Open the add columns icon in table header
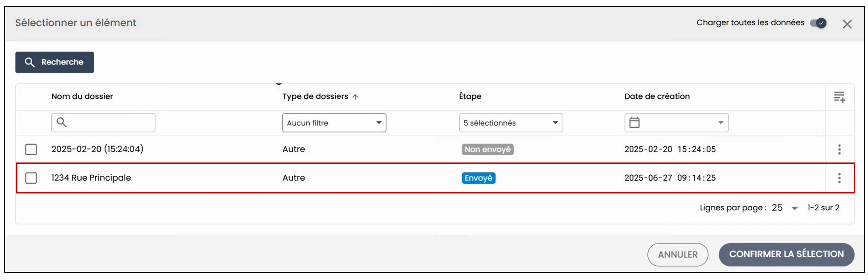Screen dimensions: 868x280 (x=839, y=97)
